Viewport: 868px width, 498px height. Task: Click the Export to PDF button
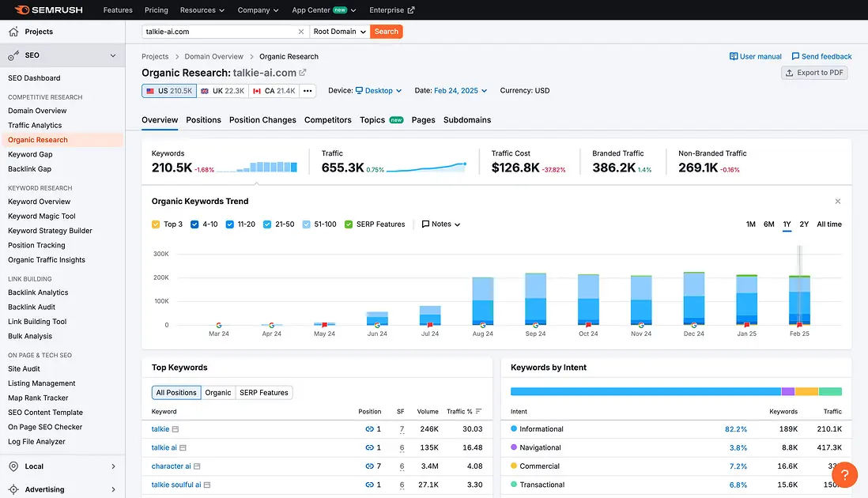(x=814, y=73)
